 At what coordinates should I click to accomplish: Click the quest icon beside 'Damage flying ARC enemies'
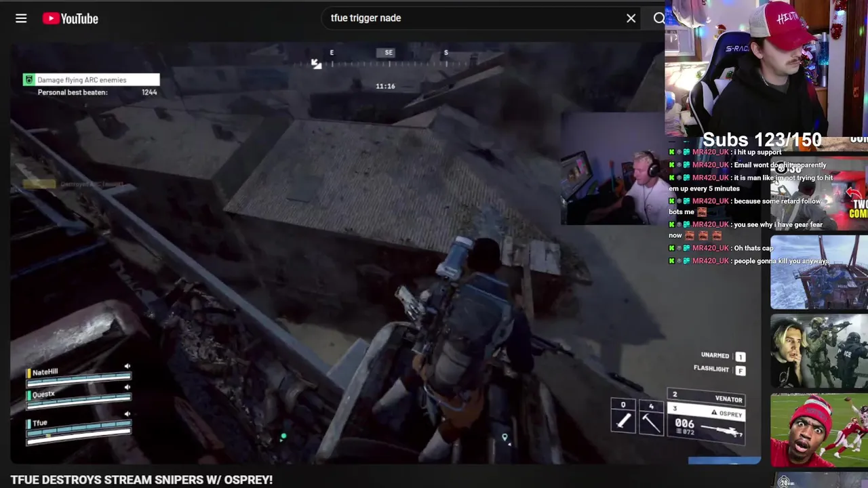pyautogui.click(x=28, y=80)
